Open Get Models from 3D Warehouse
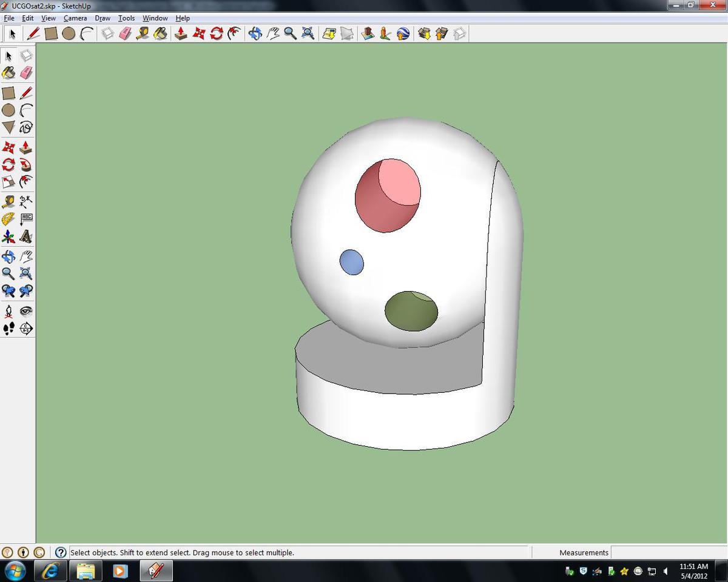The width and height of the screenshot is (728, 582). coord(424,33)
